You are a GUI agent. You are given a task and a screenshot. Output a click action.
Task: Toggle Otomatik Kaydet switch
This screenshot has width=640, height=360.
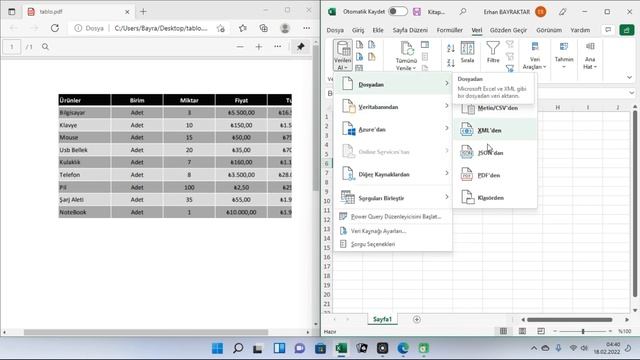[x=398, y=11]
